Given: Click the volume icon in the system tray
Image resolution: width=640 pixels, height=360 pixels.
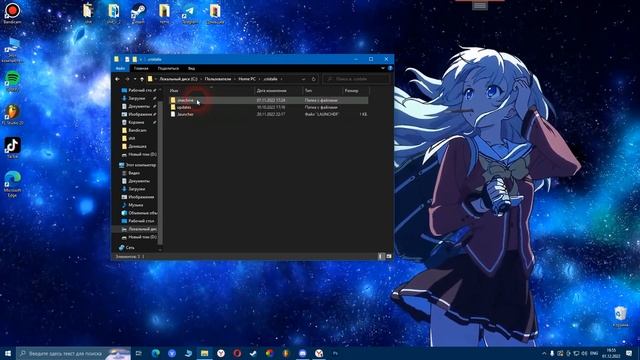Looking at the screenshot, I should (x=584, y=353).
